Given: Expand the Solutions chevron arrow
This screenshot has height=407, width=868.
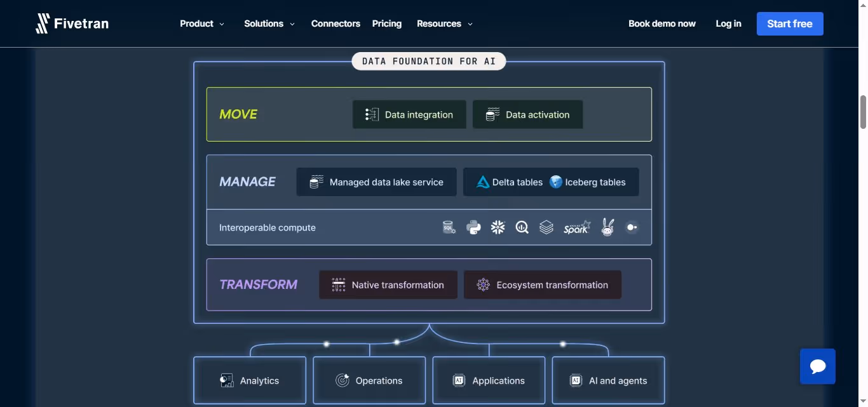Looking at the screenshot, I should (x=292, y=24).
